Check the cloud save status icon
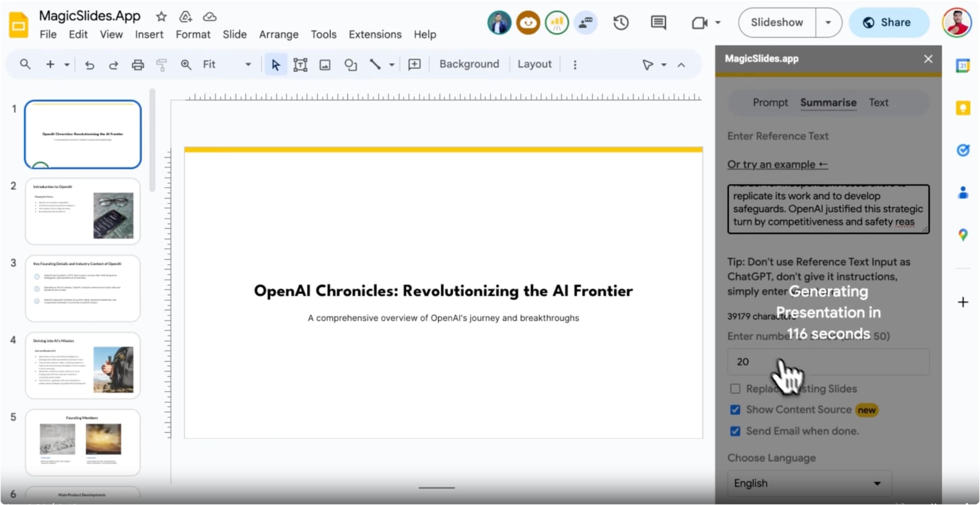 [x=210, y=17]
